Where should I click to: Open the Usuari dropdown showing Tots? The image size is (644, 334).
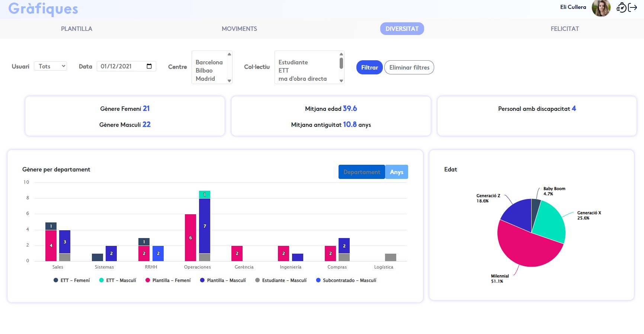coord(50,66)
